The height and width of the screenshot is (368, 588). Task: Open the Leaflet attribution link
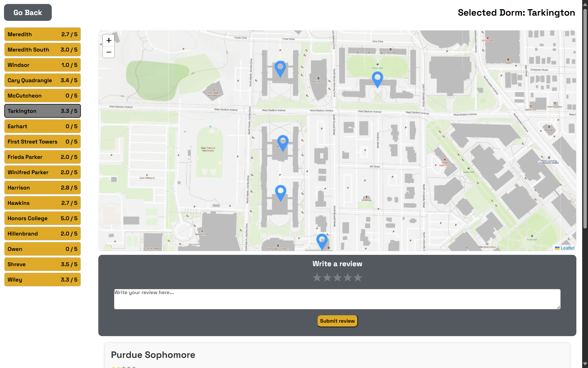[567, 248]
